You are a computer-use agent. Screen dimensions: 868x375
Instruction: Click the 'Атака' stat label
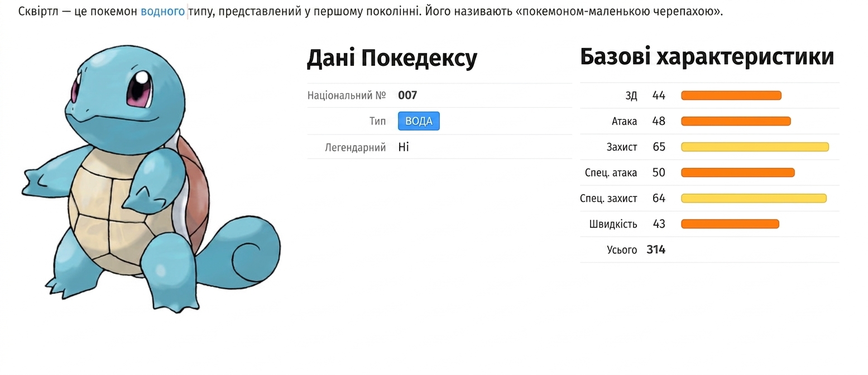pyautogui.click(x=625, y=122)
